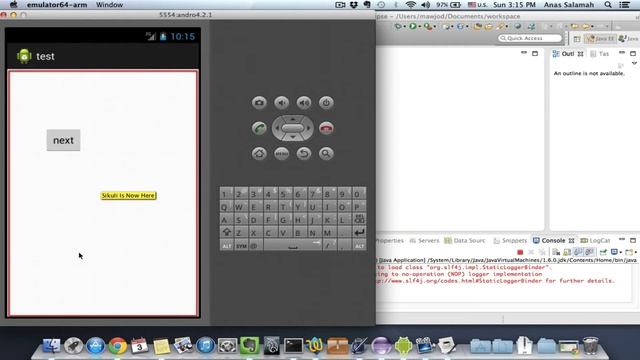The image size is (640, 360).
Task: Open Terminal from the Dock
Action: coord(293,345)
